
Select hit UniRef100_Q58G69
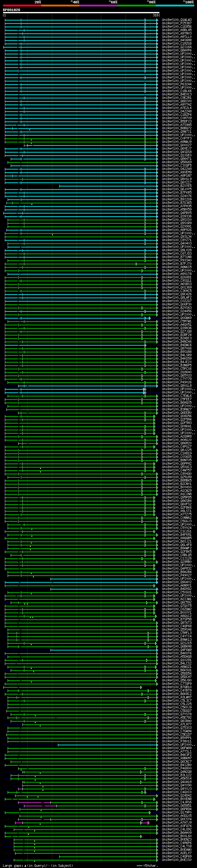pyautogui.click(x=176, y=162)
